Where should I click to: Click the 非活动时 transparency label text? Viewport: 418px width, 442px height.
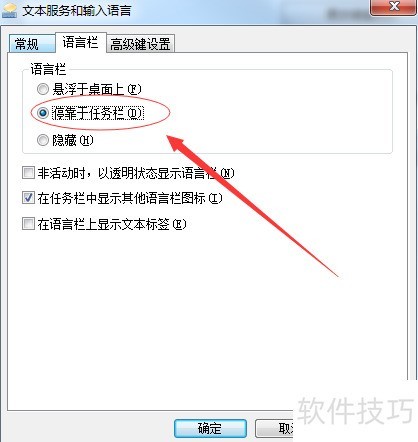click(x=136, y=173)
